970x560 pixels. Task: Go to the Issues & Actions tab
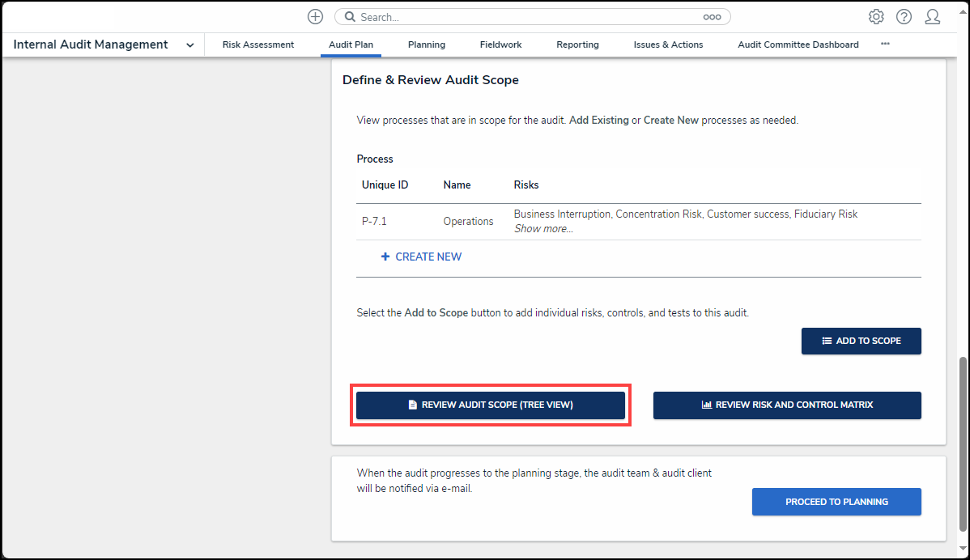tap(668, 45)
